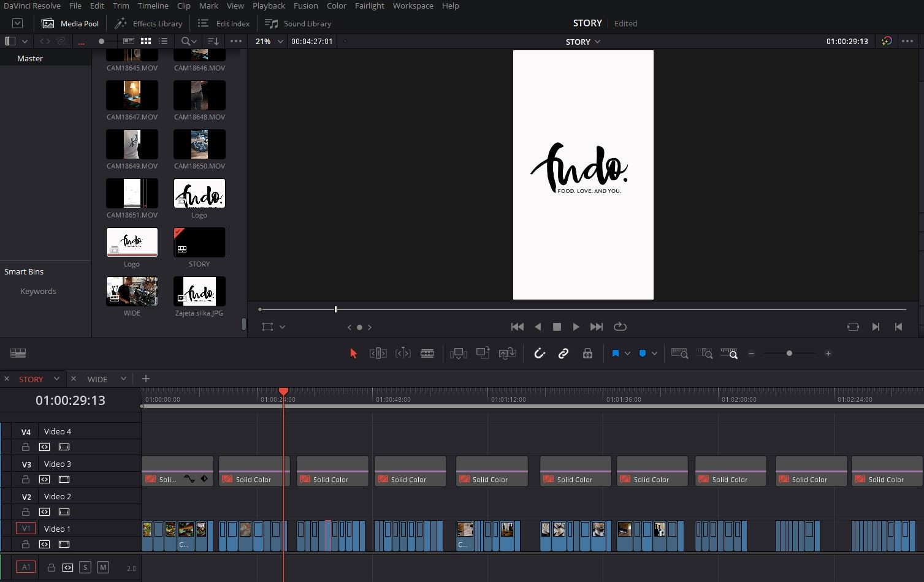Viewport: 924px width, 582px height.
Task: Solo the A1 audio track
Action: tap(85, 567)
